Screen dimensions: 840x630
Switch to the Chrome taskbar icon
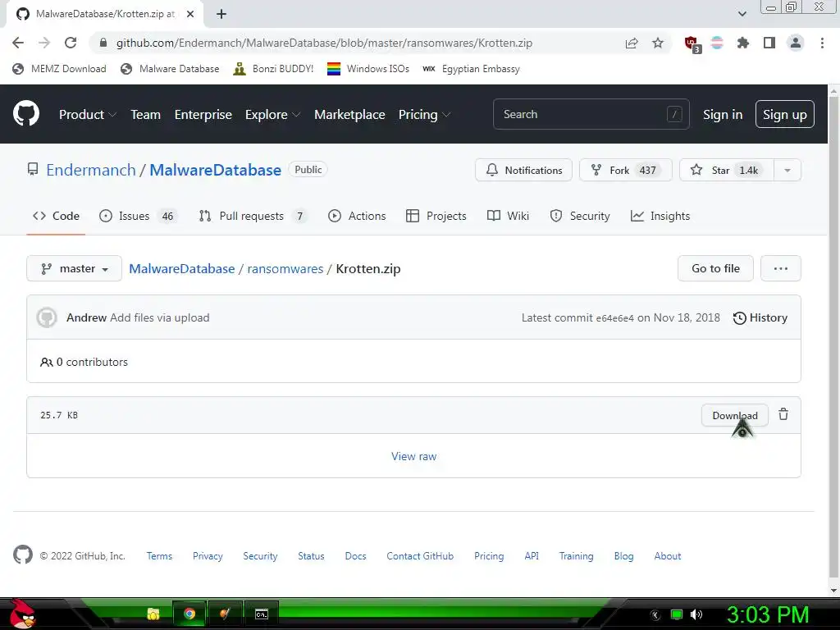pyautogui.click(x=189, y=614)
